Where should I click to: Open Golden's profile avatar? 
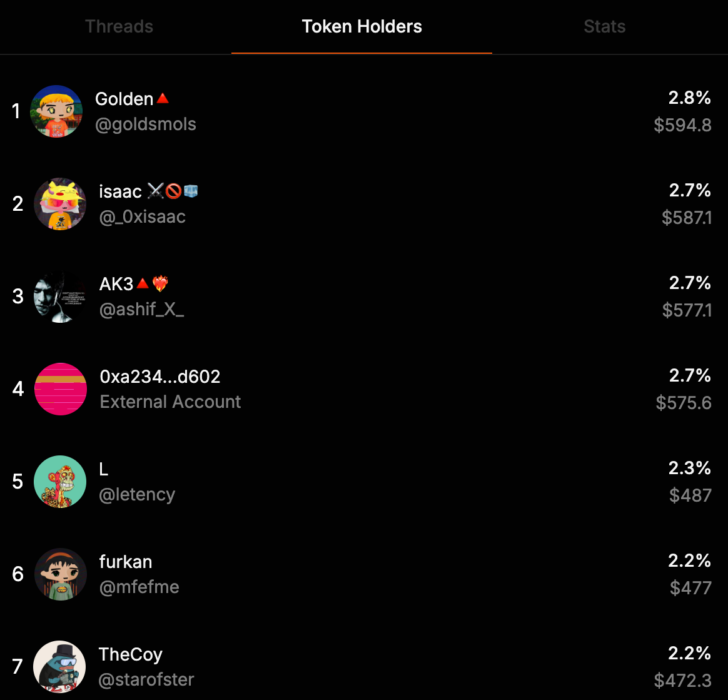click(x=56, y=111)
